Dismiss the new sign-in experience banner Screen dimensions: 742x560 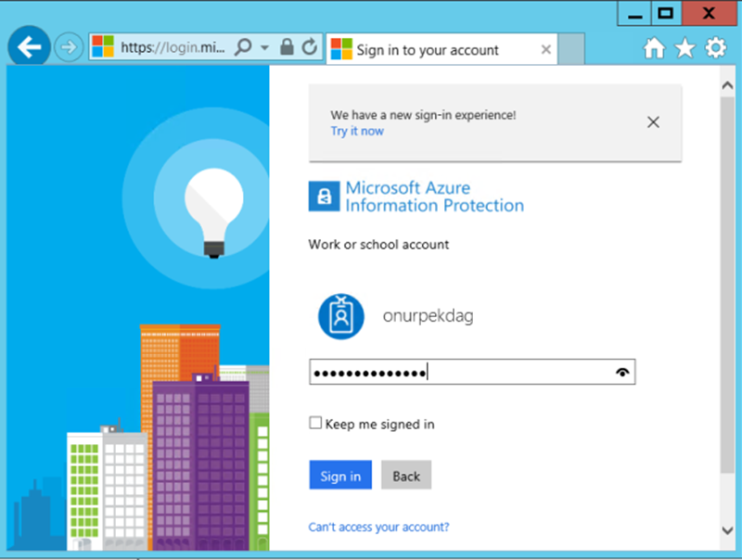coord(653,122)
